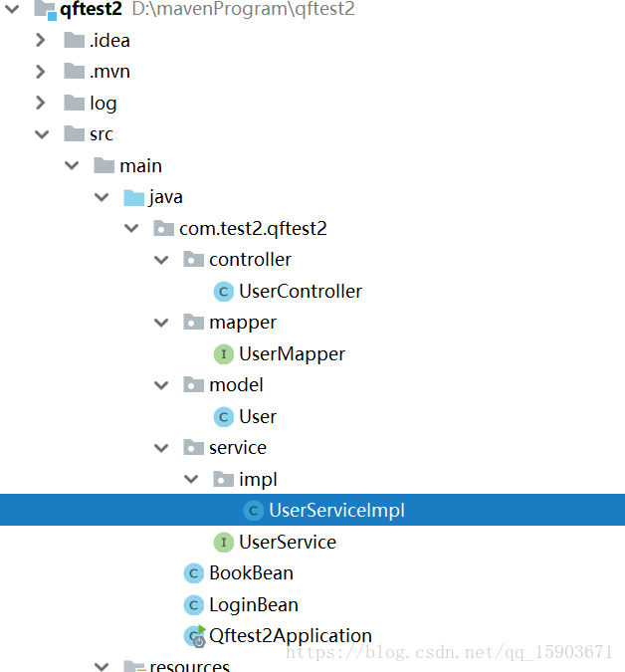
Task: Open the UserMapper interface file
Action: (x=293, y=354)
